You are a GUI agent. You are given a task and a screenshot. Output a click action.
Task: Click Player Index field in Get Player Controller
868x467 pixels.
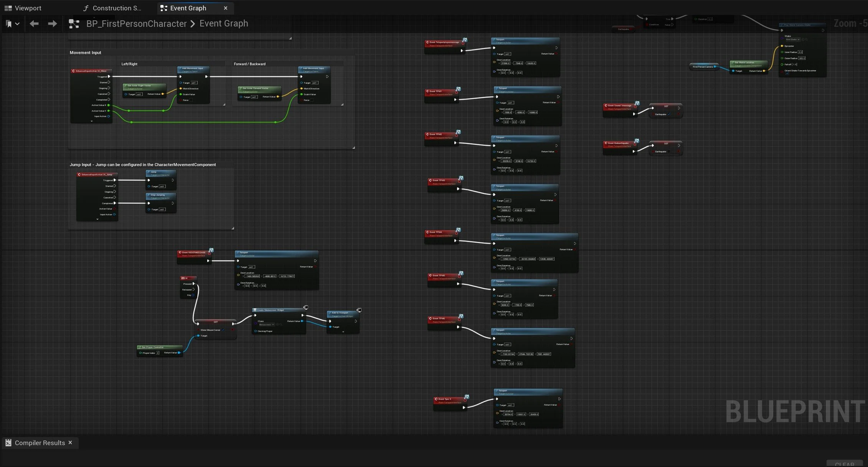pos(157,353)
